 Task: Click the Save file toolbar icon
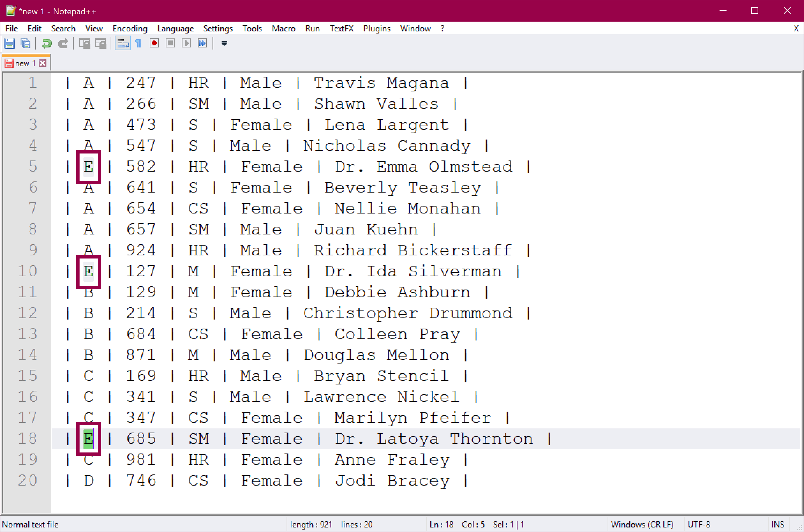tap(9, 43)
